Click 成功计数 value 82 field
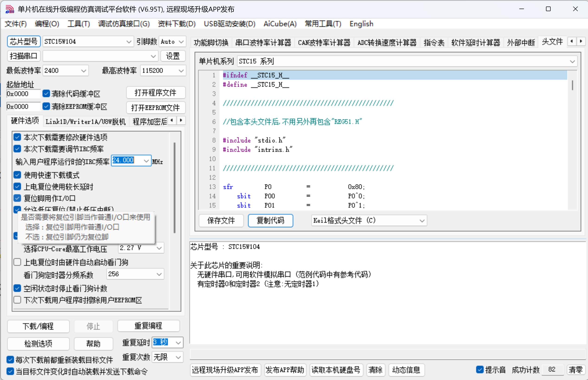 tap(552, 369)
